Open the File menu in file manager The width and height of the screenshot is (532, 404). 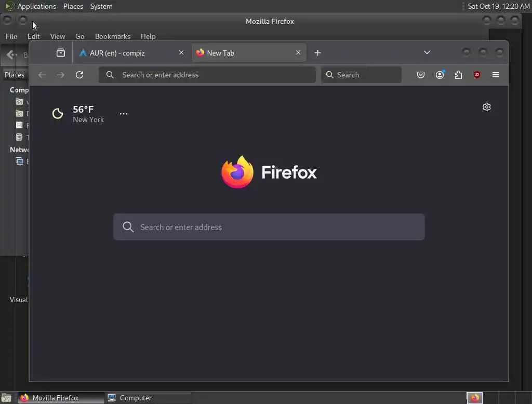click(11, 36)
